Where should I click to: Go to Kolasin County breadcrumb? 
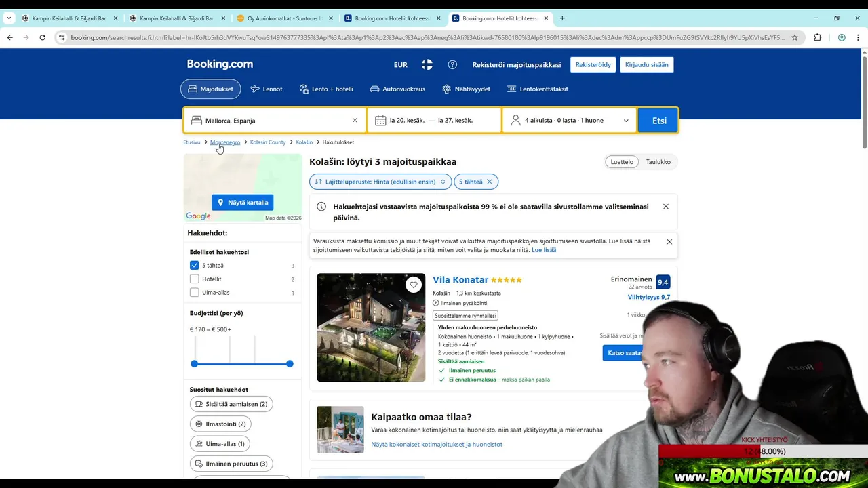268,142
